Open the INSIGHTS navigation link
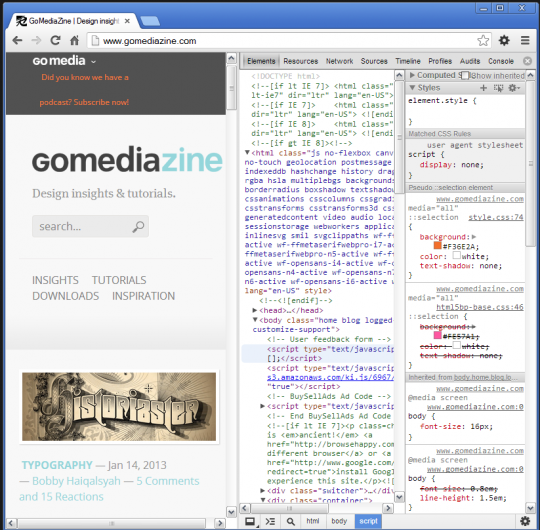 [x=55, y=280]
